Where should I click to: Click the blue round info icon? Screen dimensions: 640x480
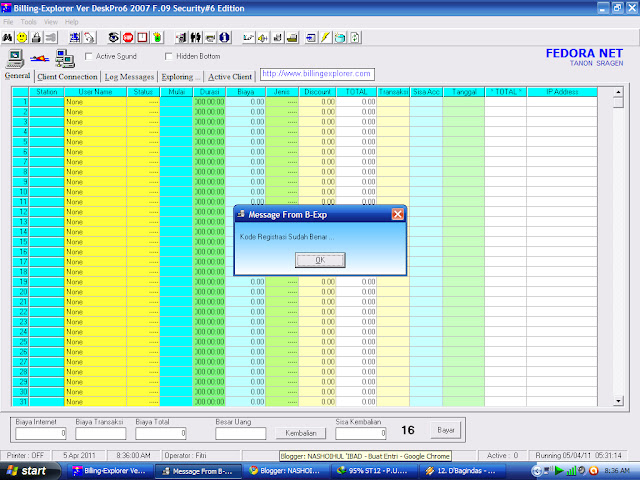[224, 38]
